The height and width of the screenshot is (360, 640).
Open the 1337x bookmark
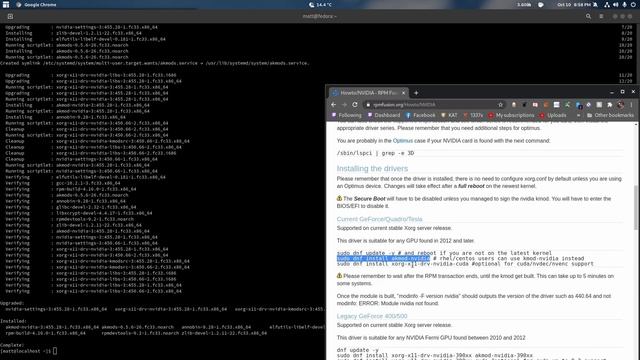473,115
